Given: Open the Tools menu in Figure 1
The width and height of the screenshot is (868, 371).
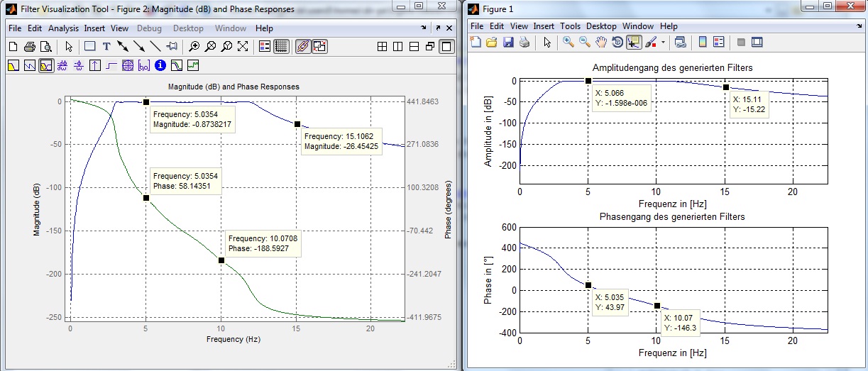Looking at the screenshot, I should 570,26.
